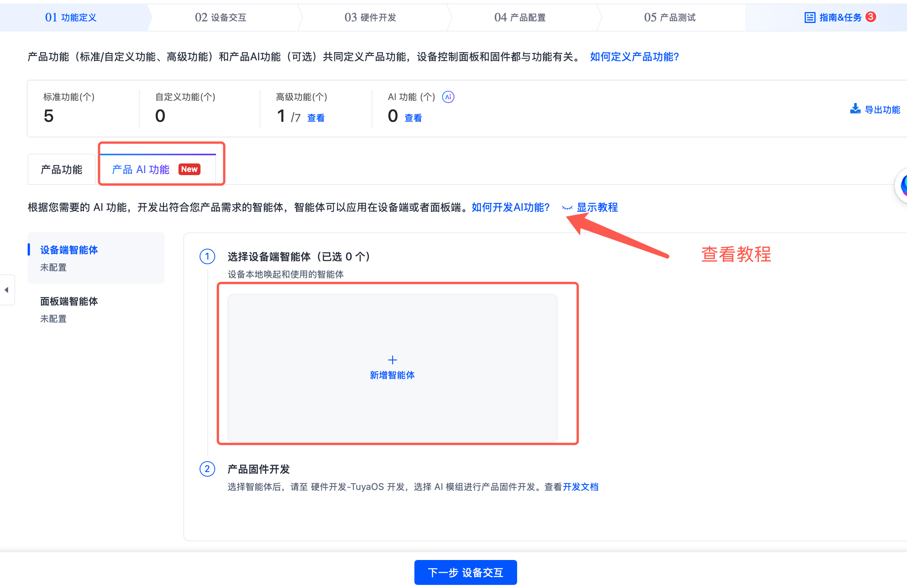The image size is (907, 588).
Task: Collapse the left side panel arrow
Action: 7,290
